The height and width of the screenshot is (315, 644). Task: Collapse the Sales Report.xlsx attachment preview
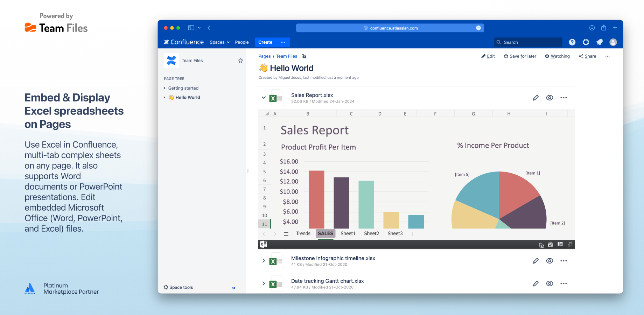tap(264, 98)
